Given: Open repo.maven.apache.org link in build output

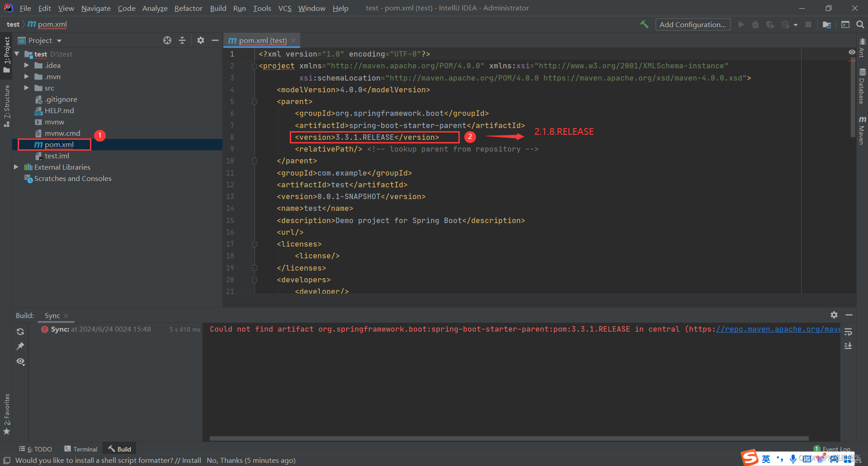Looking at the screenshot, I should tap(778, 329).
